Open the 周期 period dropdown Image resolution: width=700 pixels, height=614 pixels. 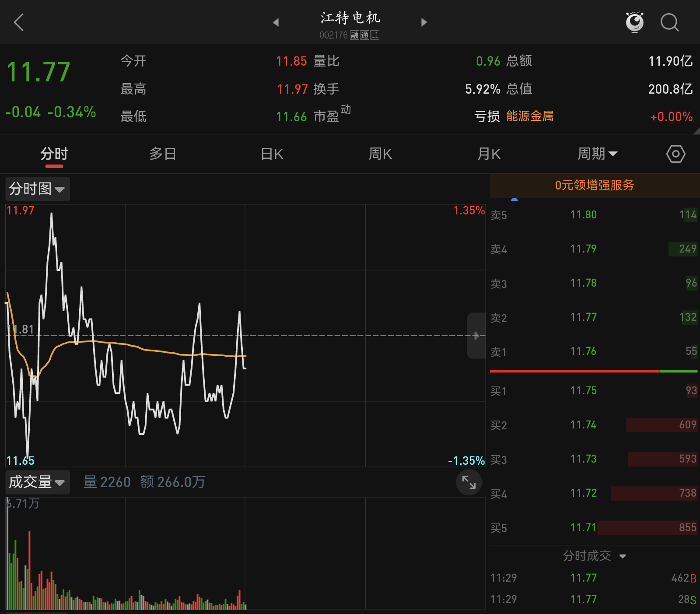click(x=597, y=154)
